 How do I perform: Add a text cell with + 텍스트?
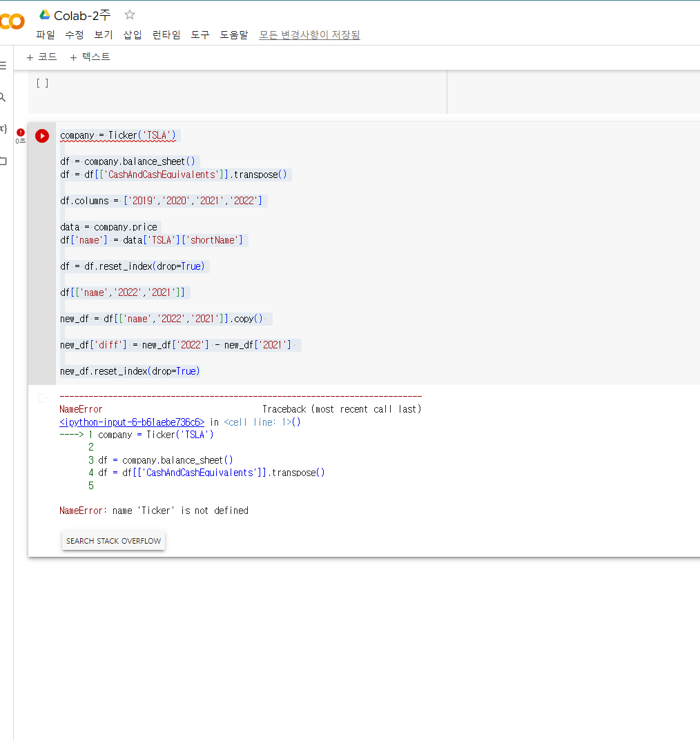coord(90,57)
